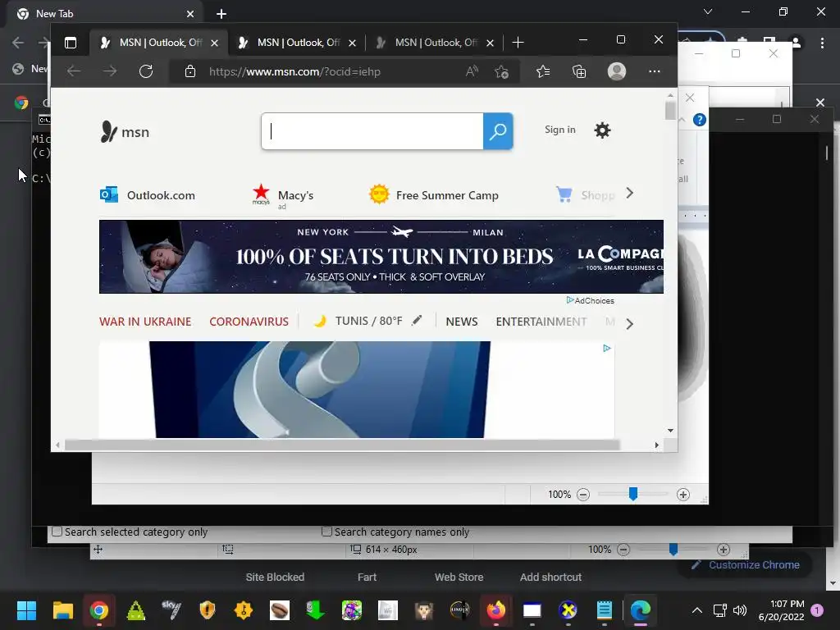Click horizontal scrollbar right arrow in Edge
Viewport: 840px width, 630px height.
(x=657, y=445)
